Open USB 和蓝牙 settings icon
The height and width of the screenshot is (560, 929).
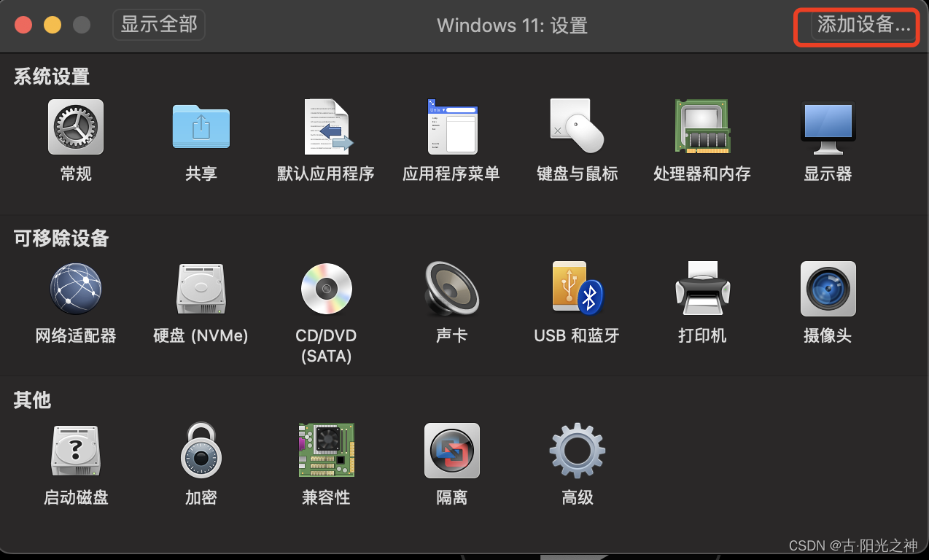[577, 289]
